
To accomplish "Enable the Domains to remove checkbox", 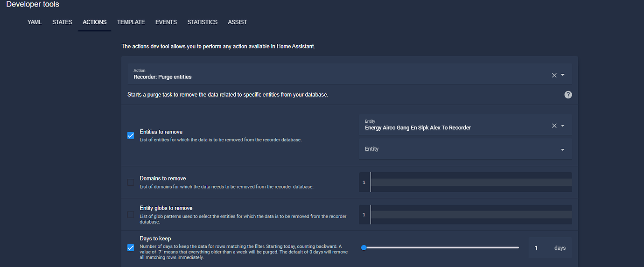I will point(131,182).
